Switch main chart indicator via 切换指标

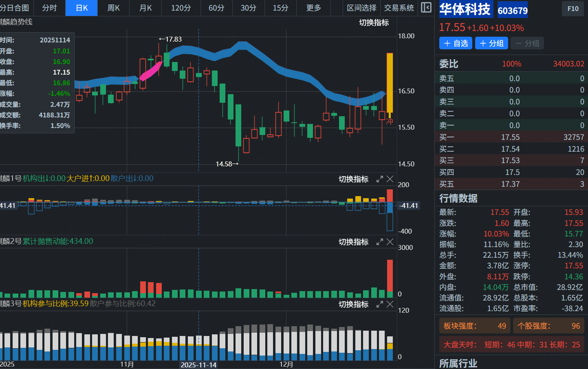click(x=374, y=23)
